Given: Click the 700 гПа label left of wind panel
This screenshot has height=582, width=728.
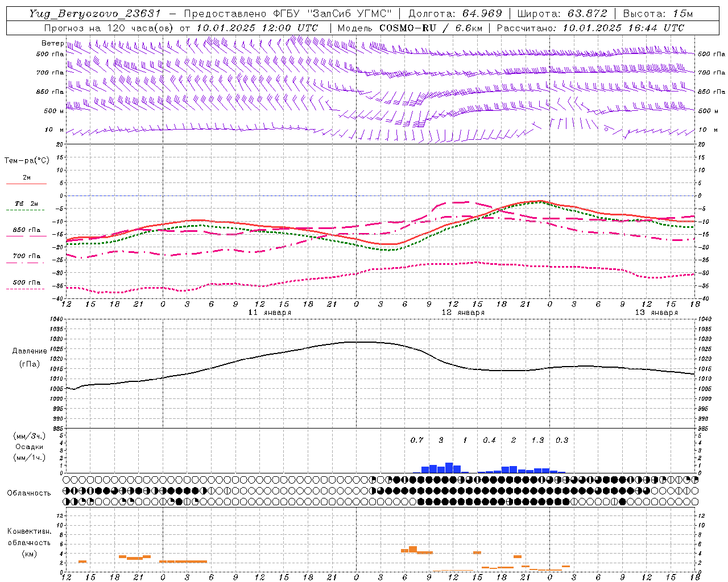Looking at the screenshot, I should pos(50,73).
